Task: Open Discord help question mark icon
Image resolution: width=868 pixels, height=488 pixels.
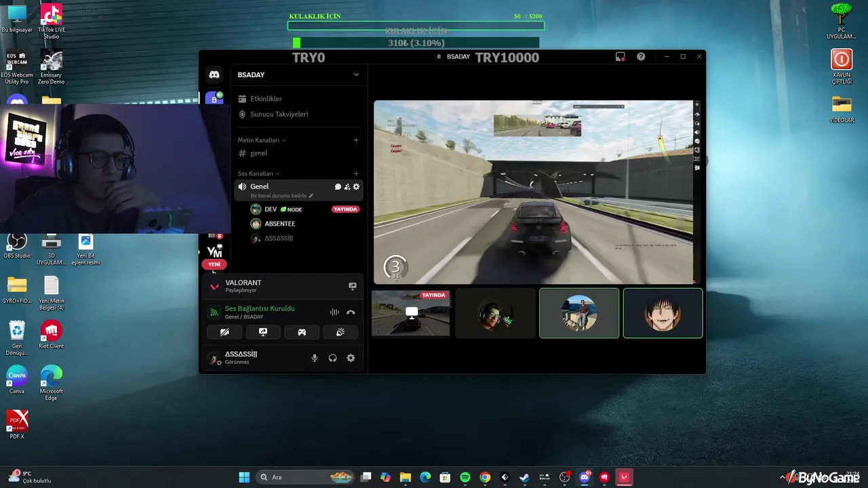Action: pyautogui.click(x=641, y=57)
